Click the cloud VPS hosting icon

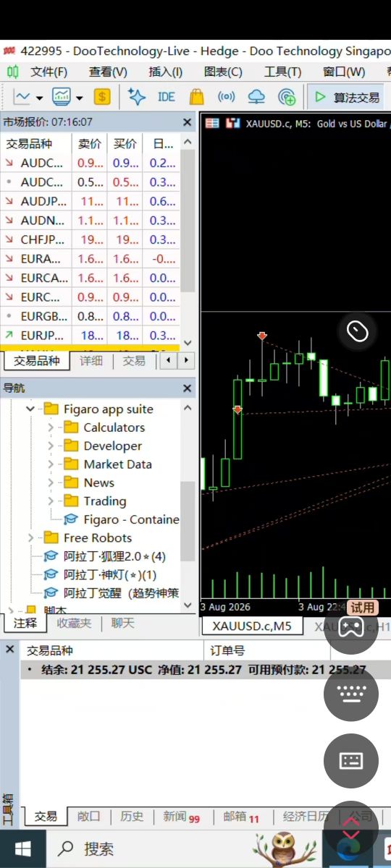point(256,96)
